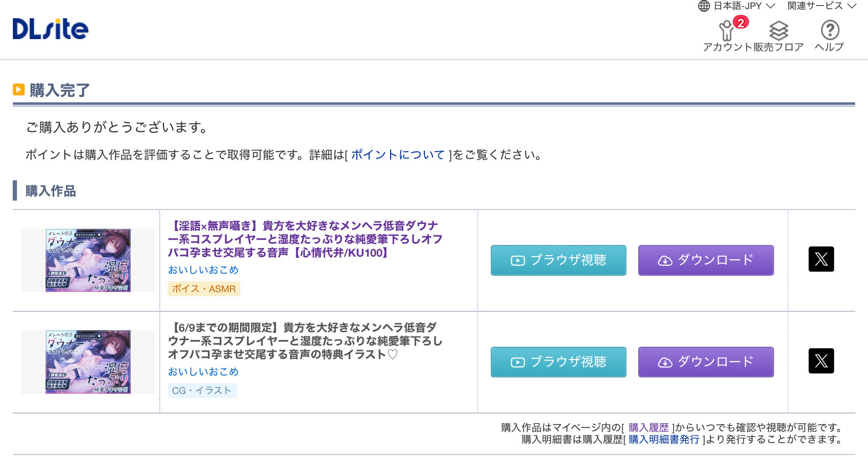Click ブラウザ視聴 for the voice ASMR work
The image size is (868, 464).
pyautogui.click(x=558, y=260)
